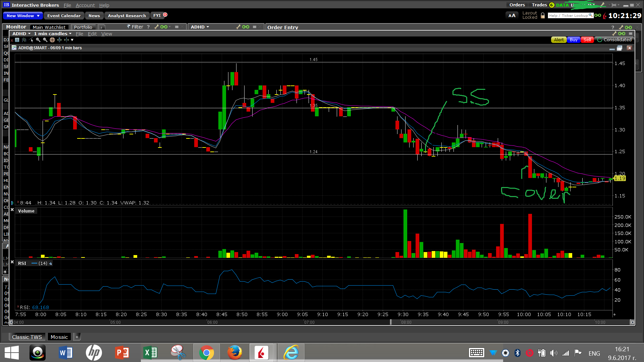Click the bar type chart icon
The width and height of the screenshot is (644, 362).
(x=24, y=40)
